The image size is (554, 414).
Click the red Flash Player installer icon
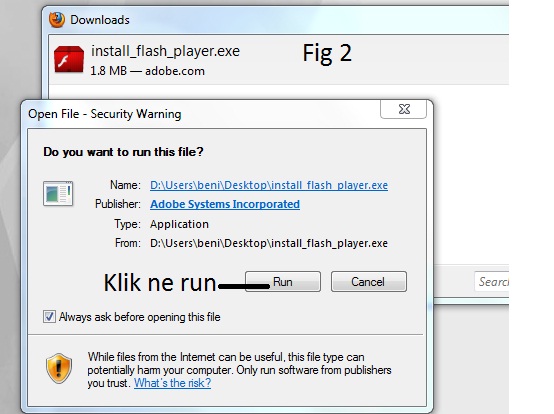(x=69, y=59)
